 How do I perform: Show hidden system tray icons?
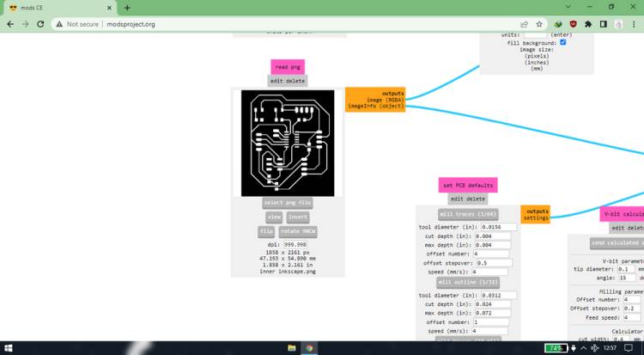click(584, 348)
